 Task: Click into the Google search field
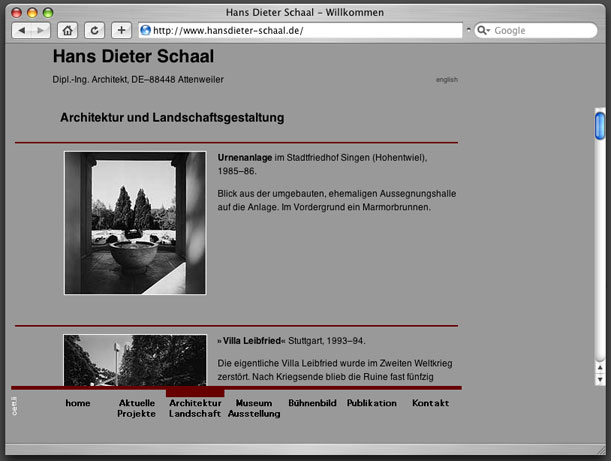coord(540,30)
